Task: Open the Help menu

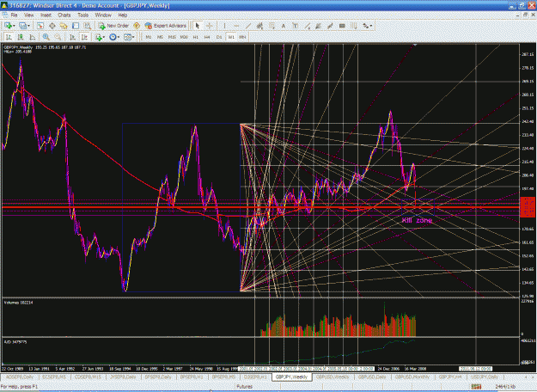Action: point(123,15)
